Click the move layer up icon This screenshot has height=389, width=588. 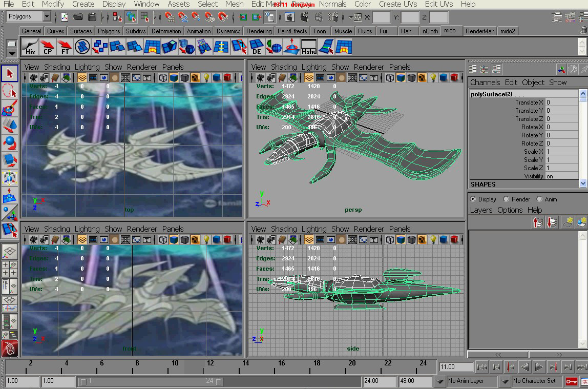click(x=537, y=222)
